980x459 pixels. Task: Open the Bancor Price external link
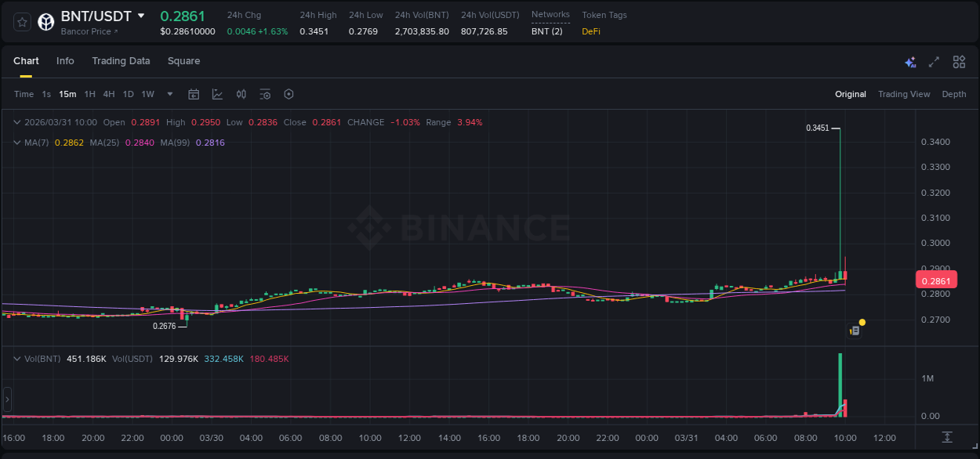pyautogui.click(x=89, y=31)
